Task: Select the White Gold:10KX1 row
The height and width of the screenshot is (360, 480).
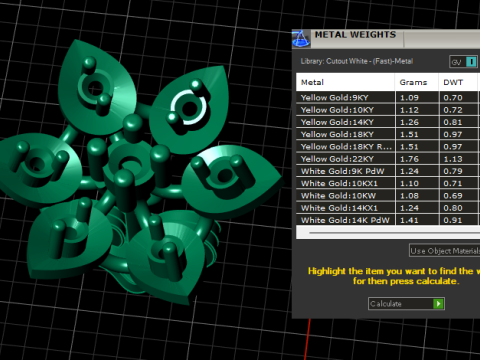Action: pyautogui.click(x=388, y=183)
